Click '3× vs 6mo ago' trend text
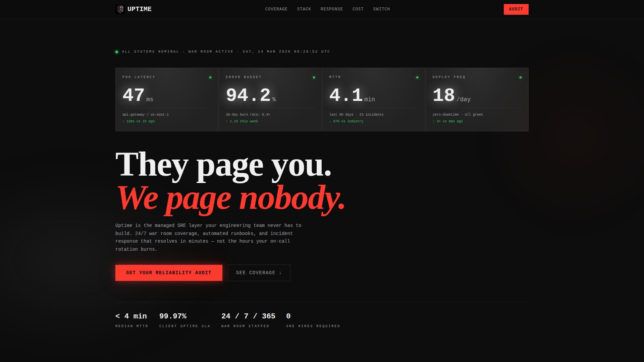 [448, 121]
